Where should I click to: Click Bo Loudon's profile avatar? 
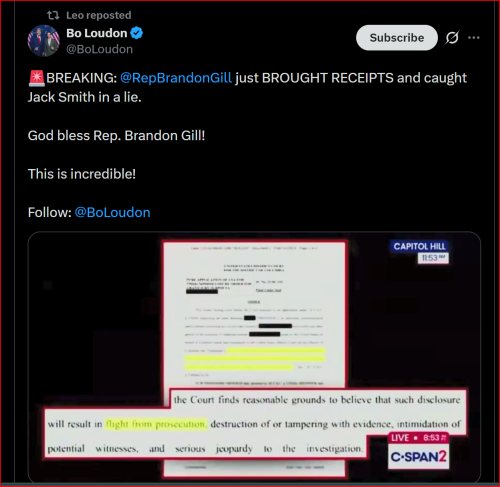click(x=43, y=41)
